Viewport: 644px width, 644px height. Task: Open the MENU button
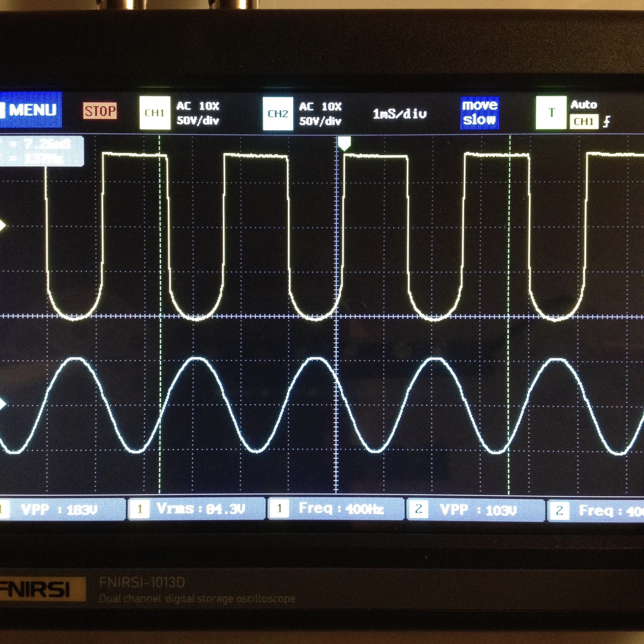[31, 110]
